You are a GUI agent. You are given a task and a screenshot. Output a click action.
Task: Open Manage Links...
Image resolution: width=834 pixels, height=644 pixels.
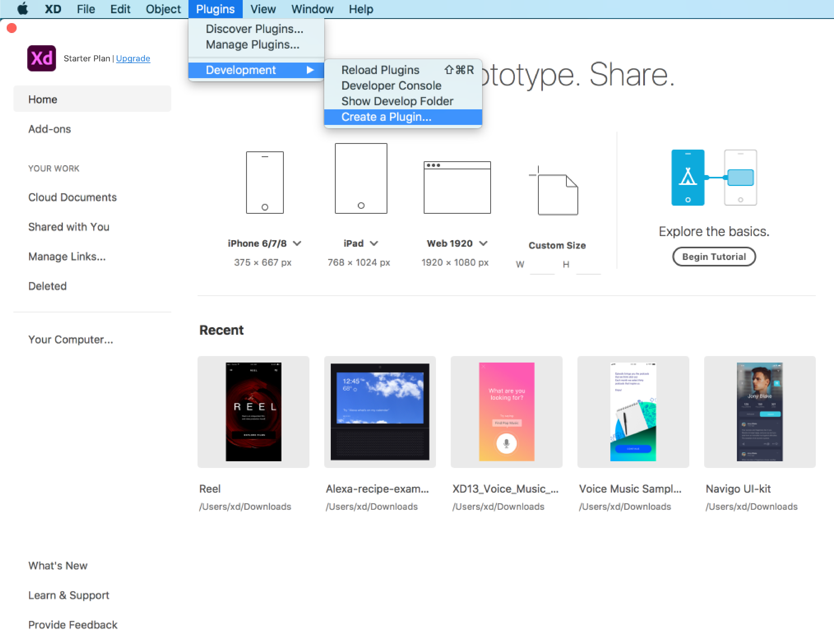(x=67, y=256)
